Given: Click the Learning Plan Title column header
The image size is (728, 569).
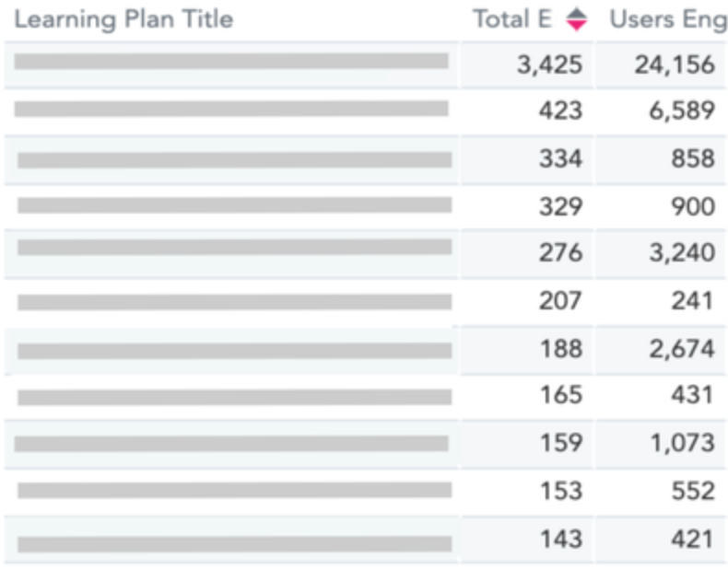Looking at the screenshot, I should click(x=123, y=18).
